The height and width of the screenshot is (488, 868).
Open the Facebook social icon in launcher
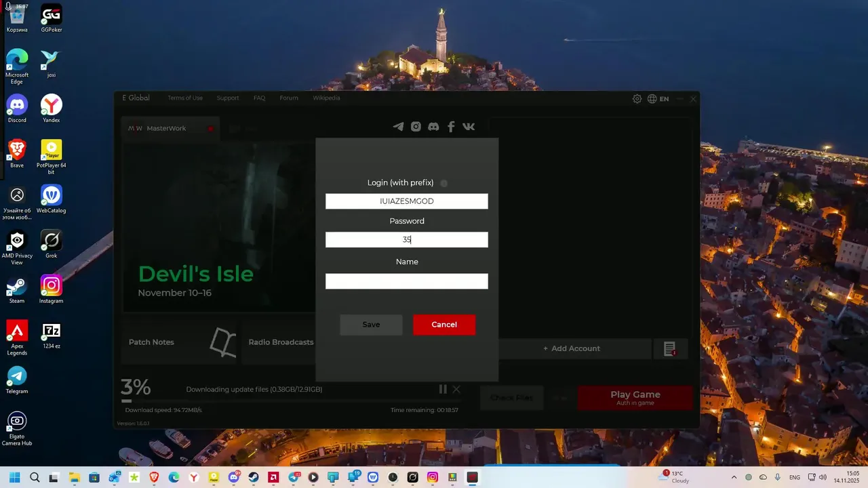pos(451,127)
